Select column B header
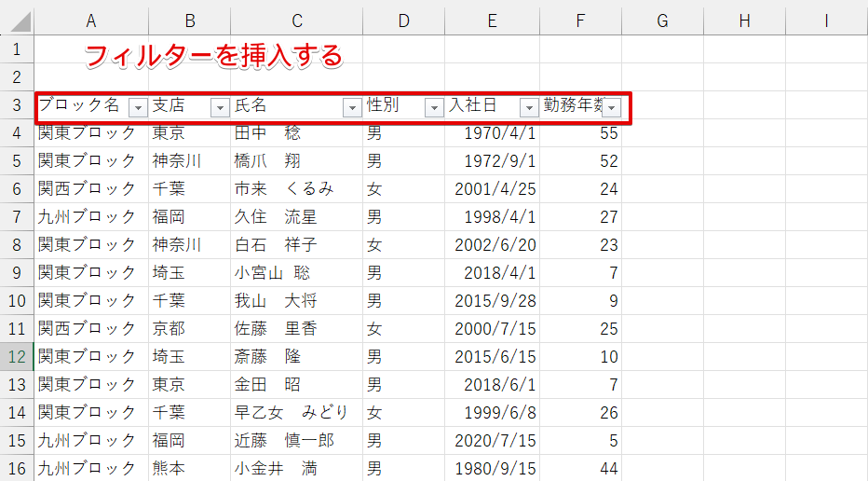Viewport: 868px width, 481px height. click(189, 21)
